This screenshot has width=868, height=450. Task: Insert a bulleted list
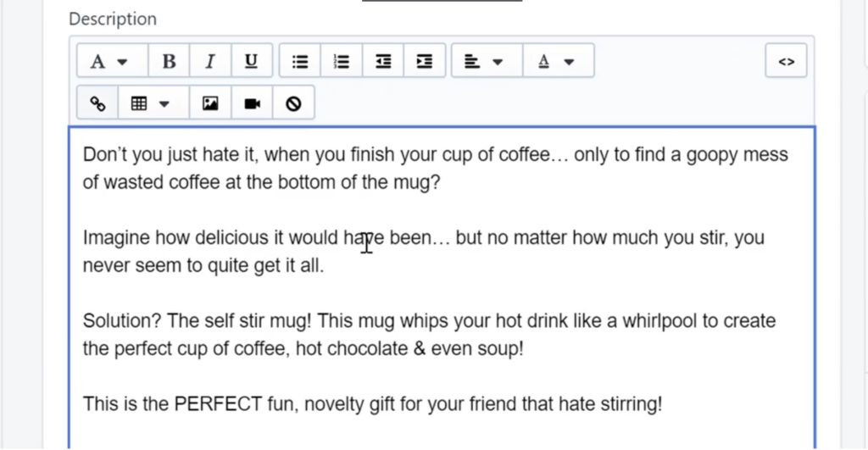pyautogui.click(x=300, y=61)
